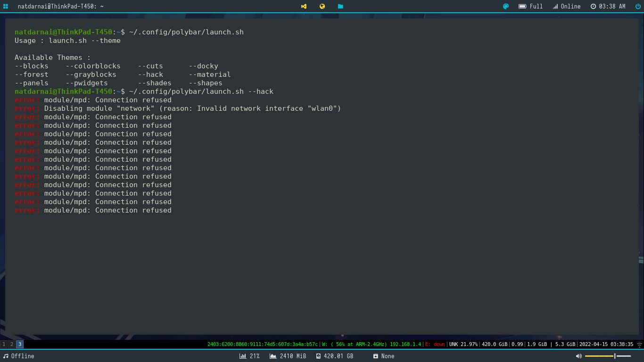
Task: Select the active workspace 3
Action: point(20,344)
